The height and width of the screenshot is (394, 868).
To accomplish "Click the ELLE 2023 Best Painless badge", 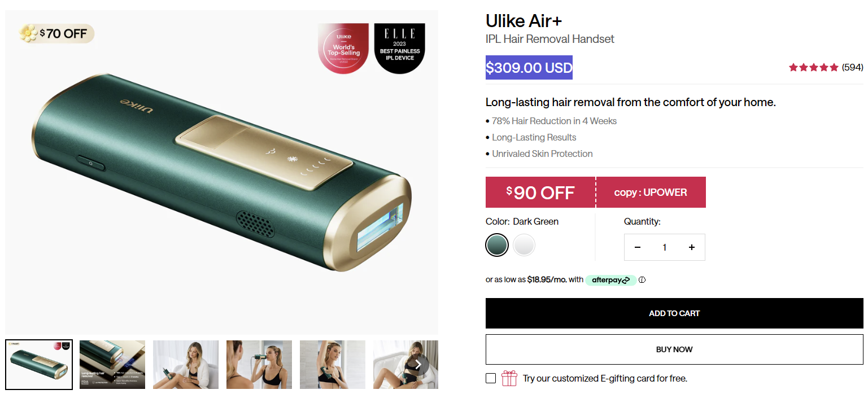I will tap(400, 48).
